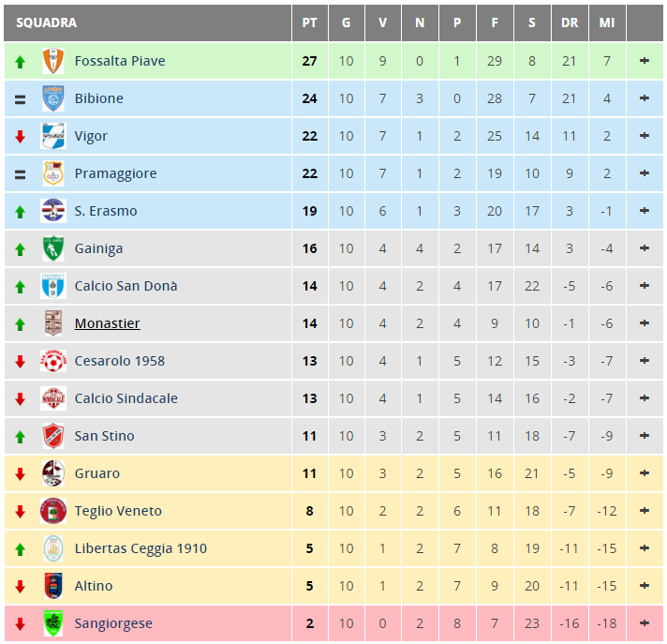Click the Fossalta Piave team crest
The width and height of the screenshot is (667, 644).
pyautogui.click(x=53, y=61)
